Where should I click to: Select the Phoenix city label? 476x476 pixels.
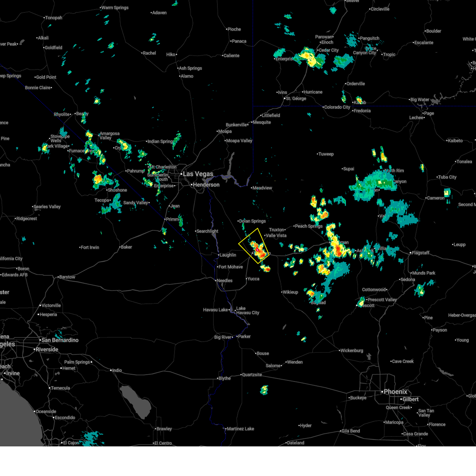click(395, 392)
